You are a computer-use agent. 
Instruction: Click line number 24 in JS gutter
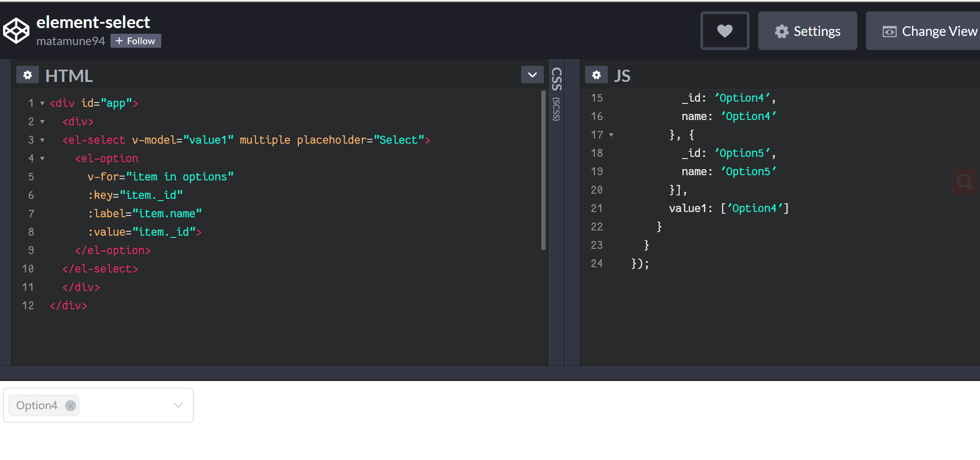click(x=597, y=264)
